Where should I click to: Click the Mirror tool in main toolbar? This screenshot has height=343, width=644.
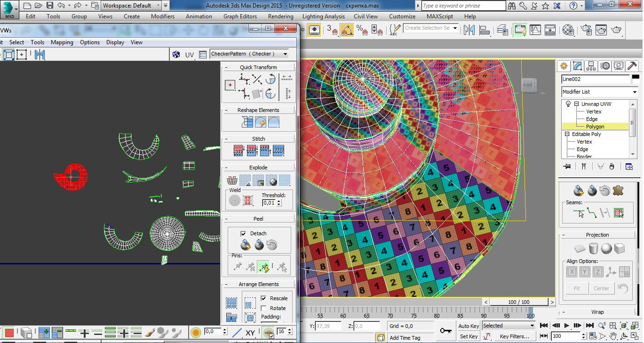click(469, 30)
